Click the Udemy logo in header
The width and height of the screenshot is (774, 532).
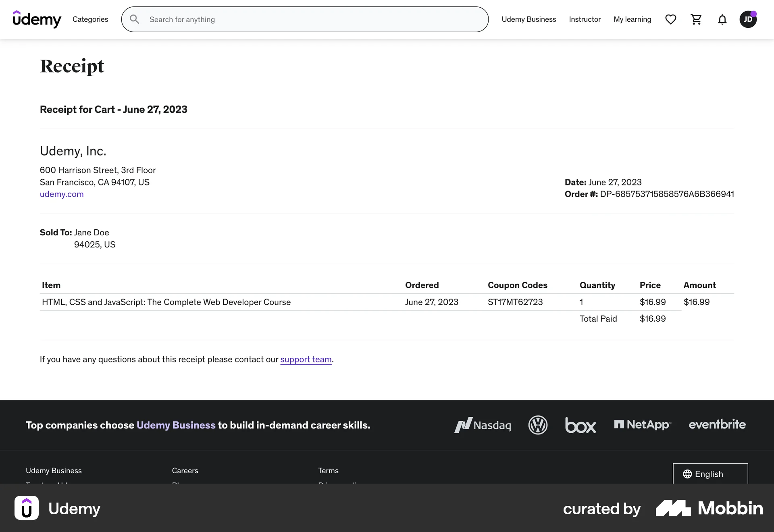coord(37,19)
